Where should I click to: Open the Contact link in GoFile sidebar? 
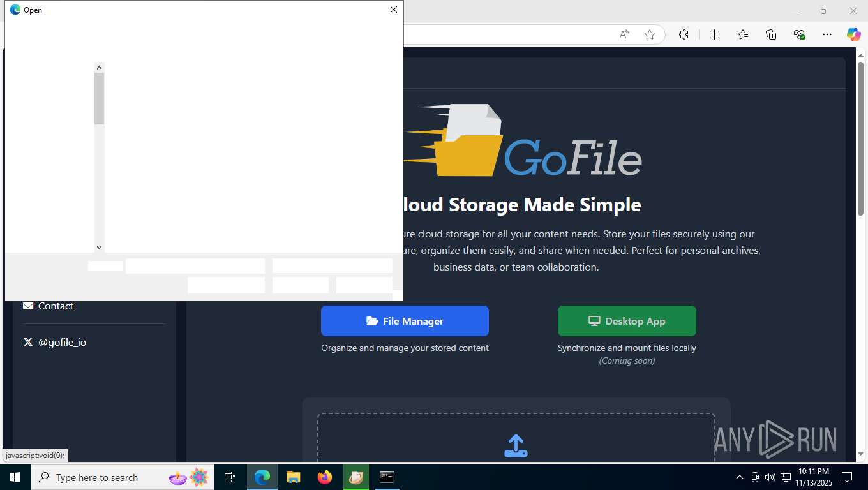click(56, 306)
